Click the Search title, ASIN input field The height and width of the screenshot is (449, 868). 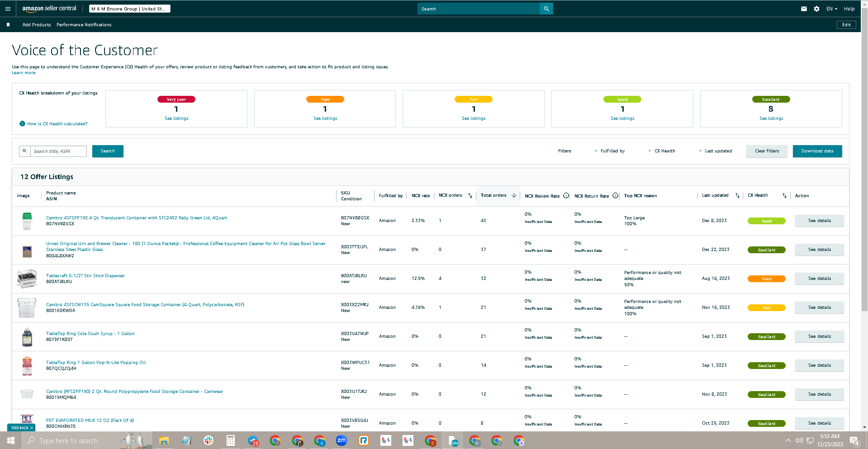pos(58,151)
